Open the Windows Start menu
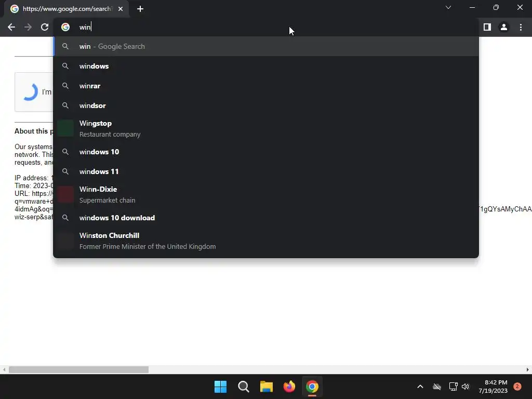532x399 pixels. coord(220,387)
